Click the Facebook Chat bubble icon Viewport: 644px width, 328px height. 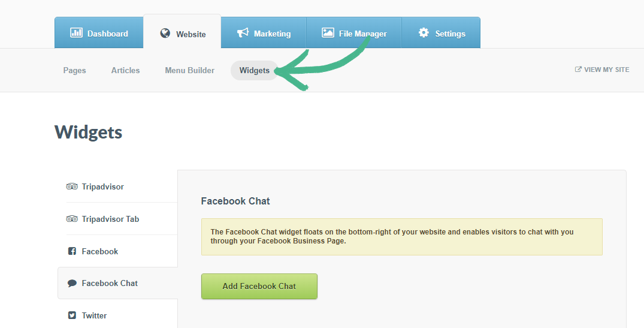click(72, 283)
